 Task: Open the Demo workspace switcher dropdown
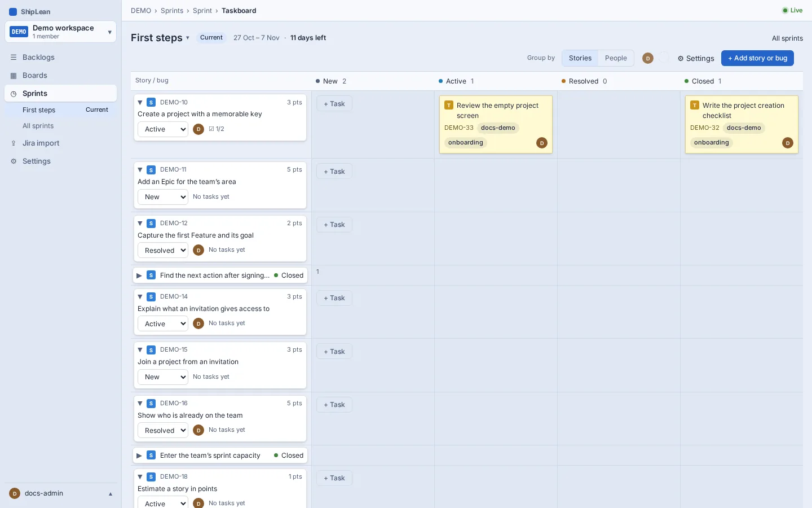coord(60,32)
